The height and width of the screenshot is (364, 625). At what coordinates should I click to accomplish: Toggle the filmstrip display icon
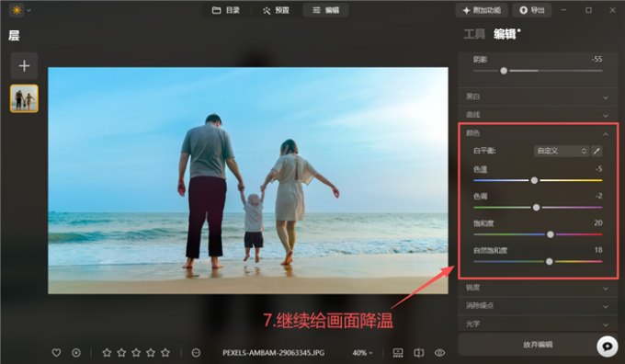[x=398, y=353]
